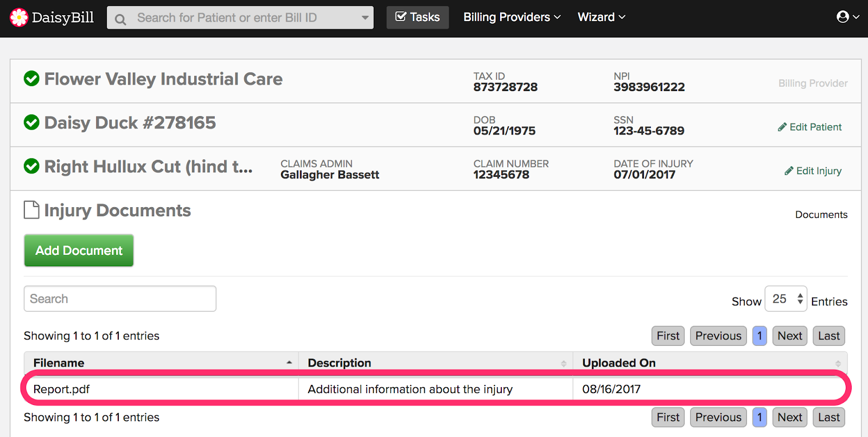Click the Billing Provider label
This screenshot has width=868, height=437.
click(x=813, y=83)
